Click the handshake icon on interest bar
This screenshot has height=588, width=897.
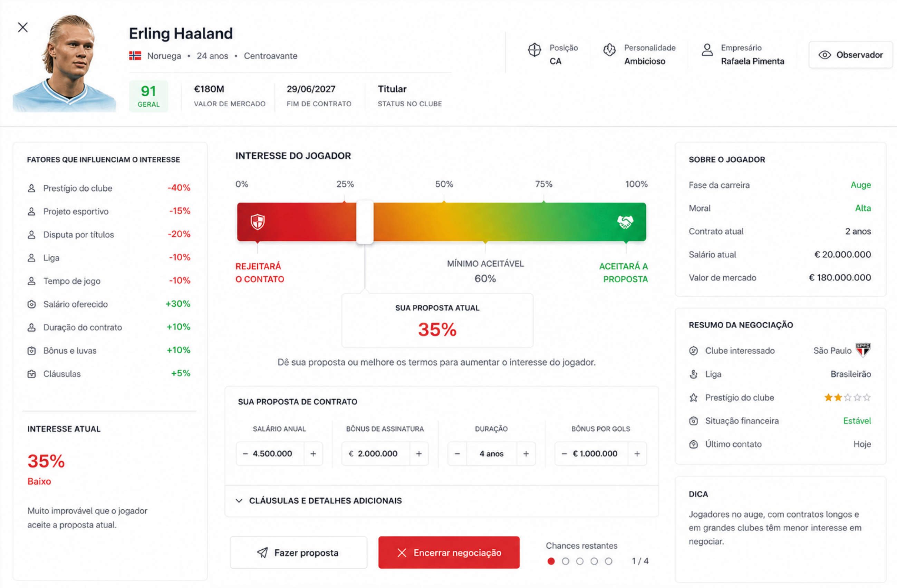coord(625,222)
